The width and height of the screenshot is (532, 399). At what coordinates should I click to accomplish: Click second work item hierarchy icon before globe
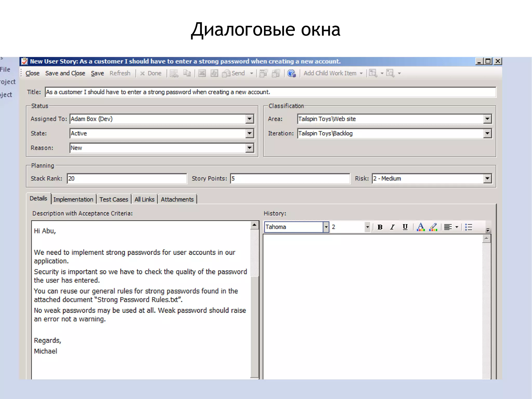[x=276, y=73]
